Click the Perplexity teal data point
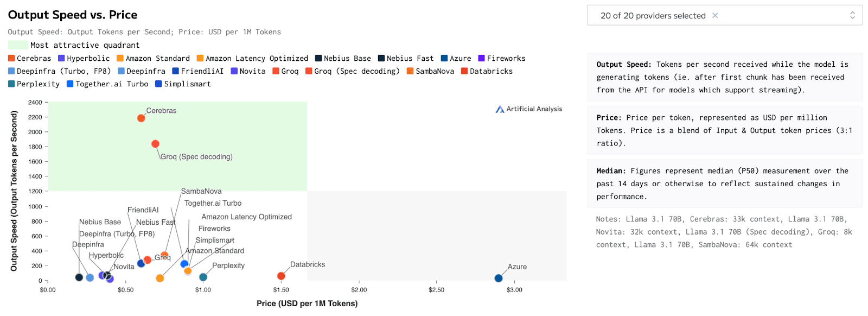The image size is (868, 316). click(x=203, y=277)
